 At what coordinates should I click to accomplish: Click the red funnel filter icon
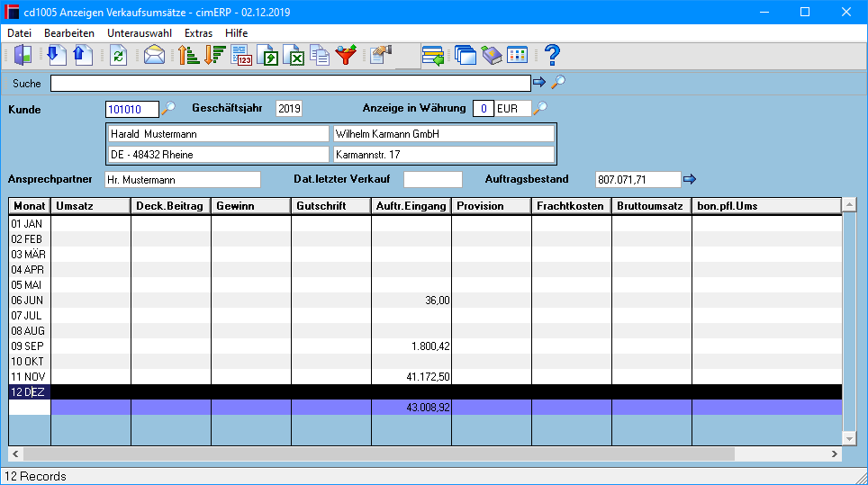[x=346, y=55]
